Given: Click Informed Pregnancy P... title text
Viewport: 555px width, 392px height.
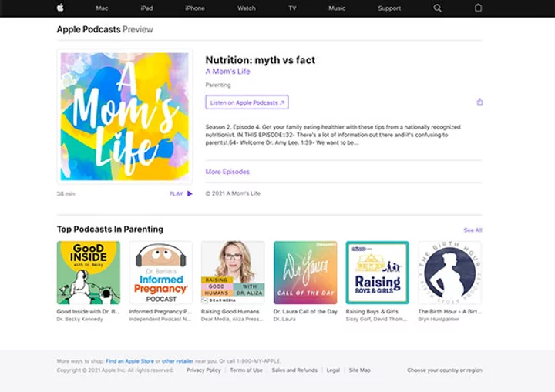Looking at the screenshot, I should coord(160,311).
